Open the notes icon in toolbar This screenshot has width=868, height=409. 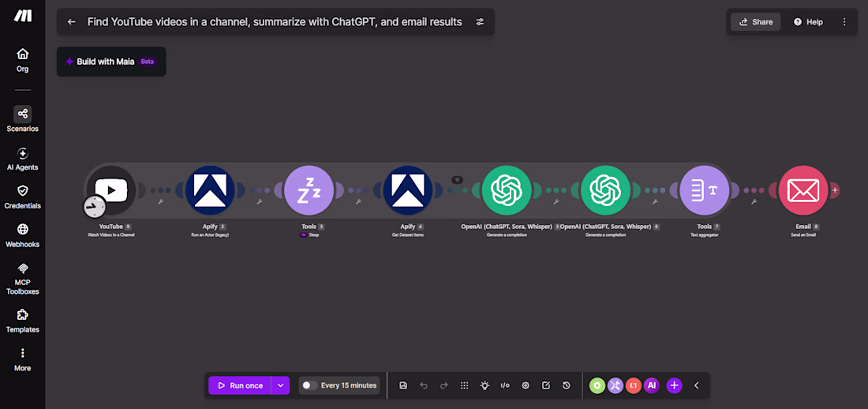(x=546, y=385)
